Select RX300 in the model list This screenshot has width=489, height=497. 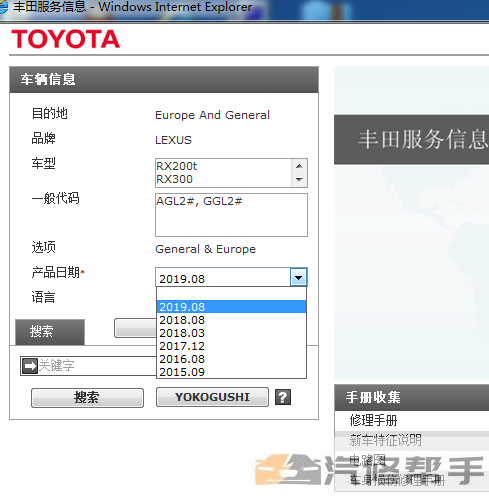pyautogui.click(x=223, y=179)
